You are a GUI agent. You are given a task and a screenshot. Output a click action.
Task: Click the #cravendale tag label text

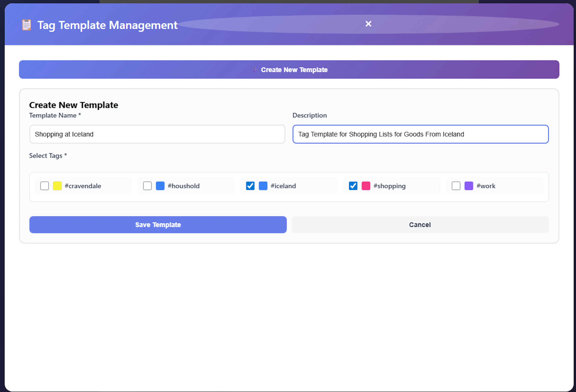(83, 186)
